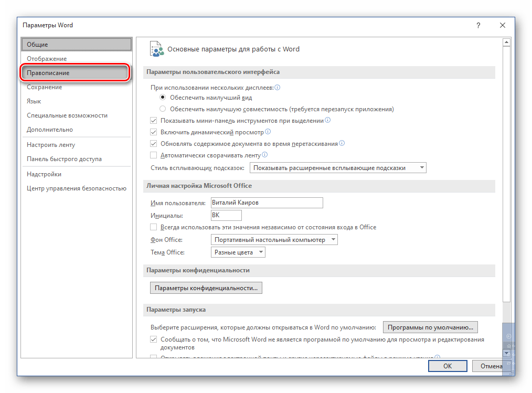Click the 'Имя пользователя' text field

[x=266, y=203]
